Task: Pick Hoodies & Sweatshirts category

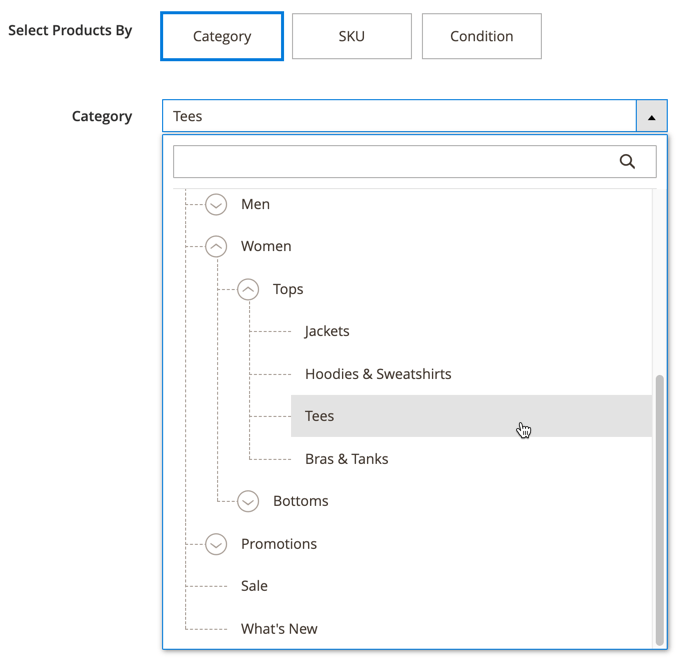Action: click(378, 374)
